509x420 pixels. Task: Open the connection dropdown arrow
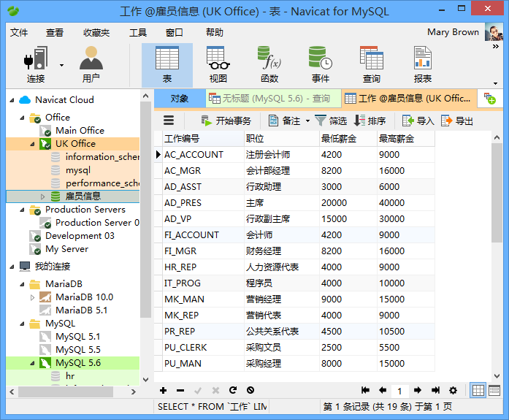tap(61, 65)
